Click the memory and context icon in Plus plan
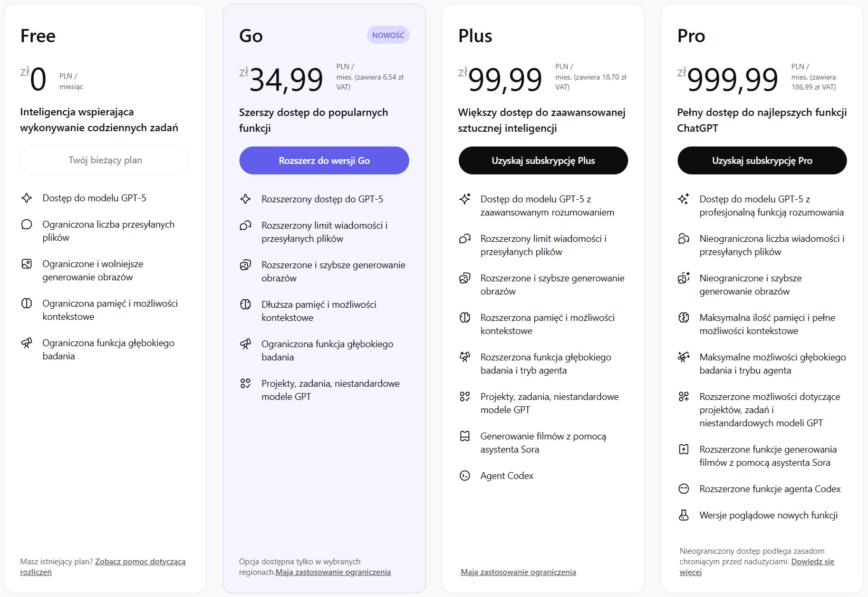This screenshot has height=597, width=868. click(465, 317)
